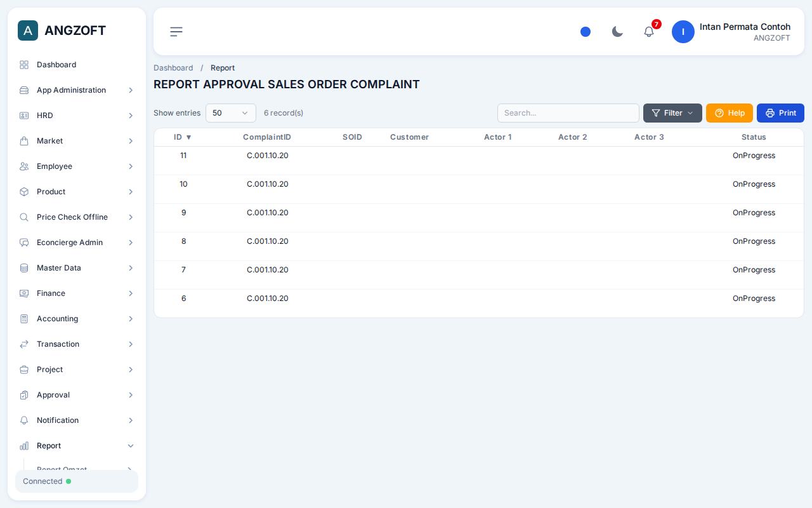The width and height of the screenshot is (812, 508).
Task: Click ComplaintID in row 10
Action: (x=267, y=184)
